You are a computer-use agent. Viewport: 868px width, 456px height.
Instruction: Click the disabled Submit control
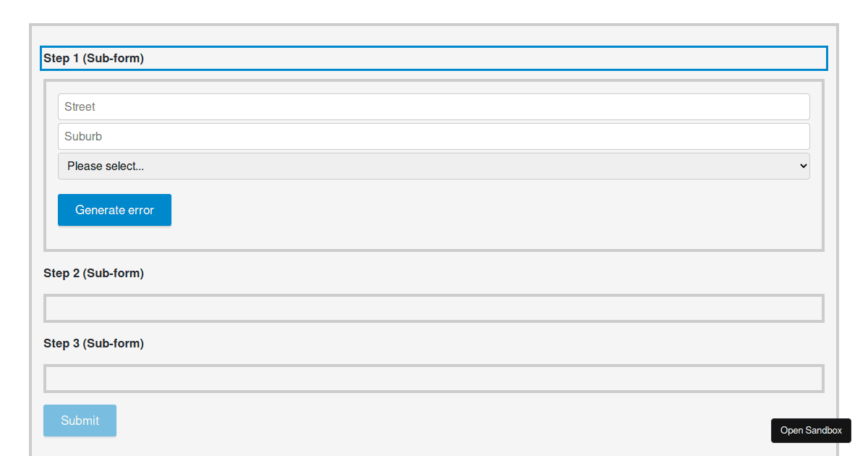pos(80,421)
